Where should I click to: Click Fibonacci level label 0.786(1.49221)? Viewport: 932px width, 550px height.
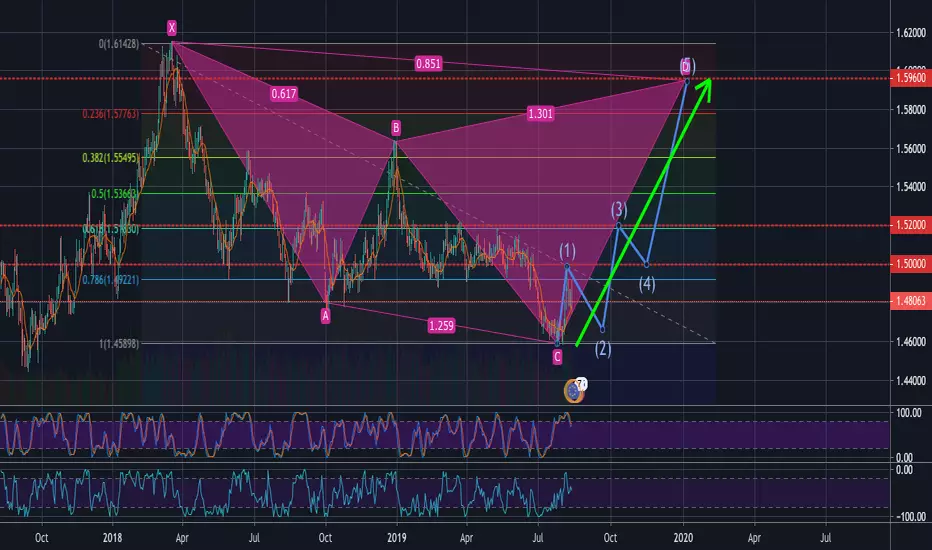[111, 279]
